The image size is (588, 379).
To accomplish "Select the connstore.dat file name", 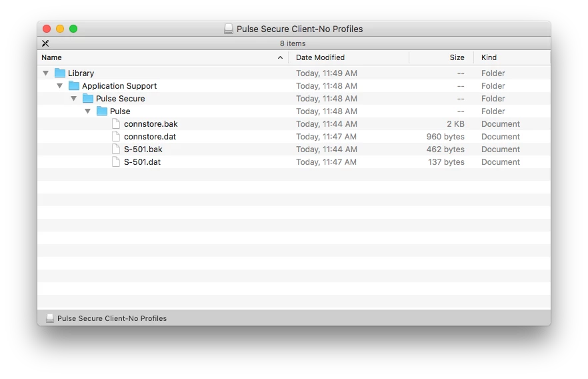I will click(150, 137).
